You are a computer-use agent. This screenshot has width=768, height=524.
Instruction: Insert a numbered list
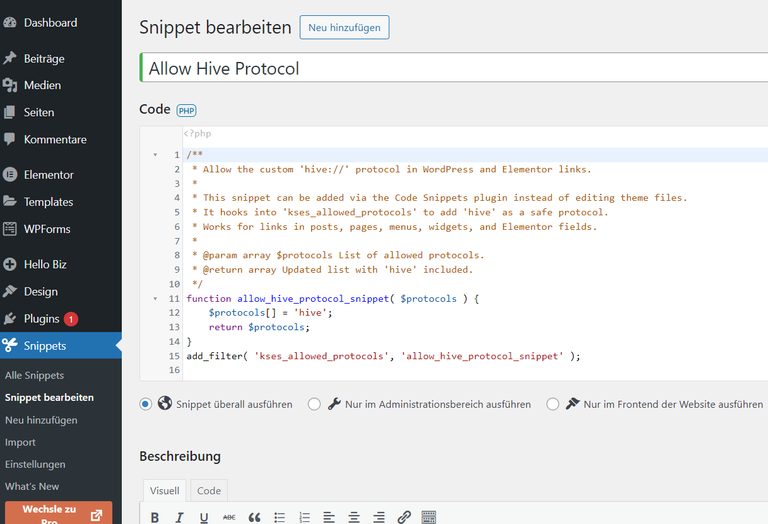(305, 517)
